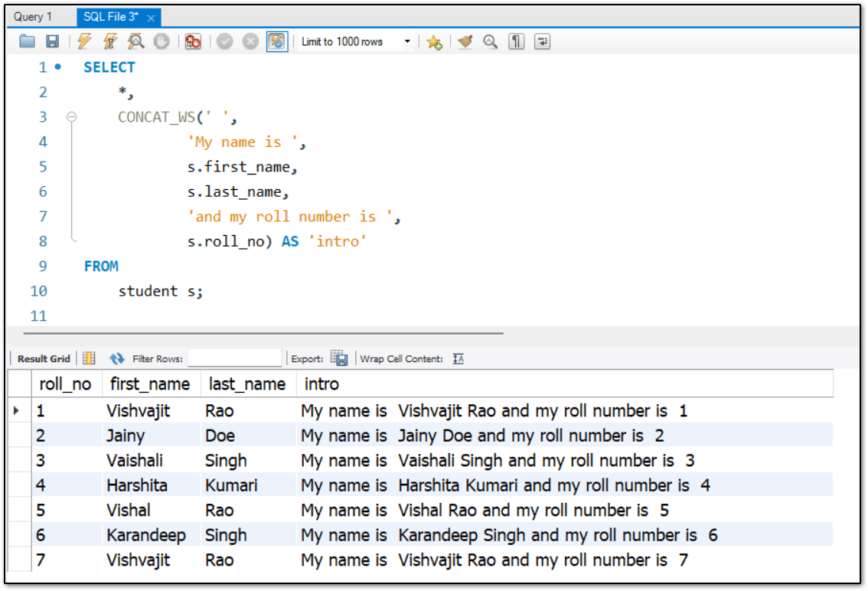Click inside the Filter Rows field
The width and height of the screenshot is (868, 591).
234,357
